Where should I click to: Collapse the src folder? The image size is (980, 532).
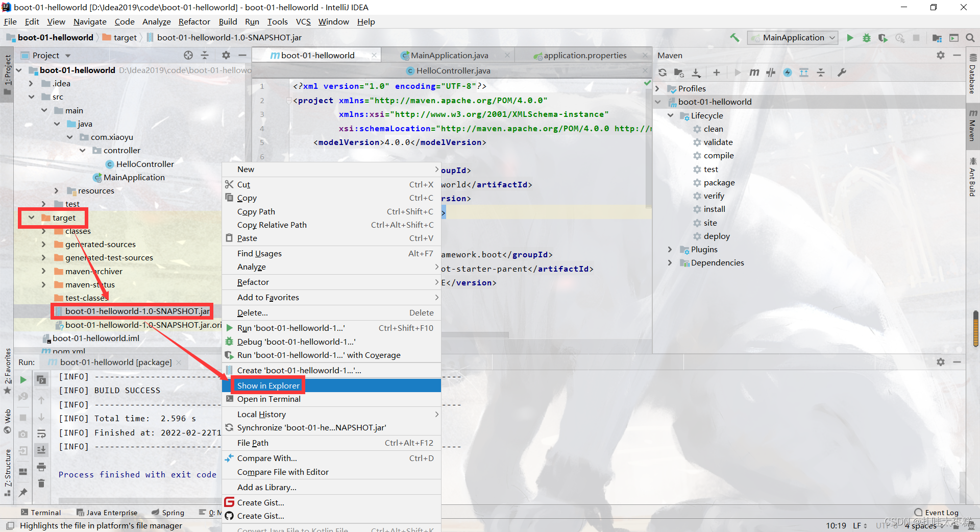click(31, 96)
